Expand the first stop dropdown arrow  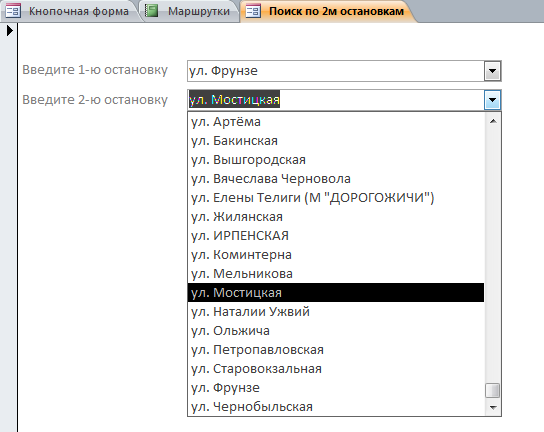click(x=492, y=71)
